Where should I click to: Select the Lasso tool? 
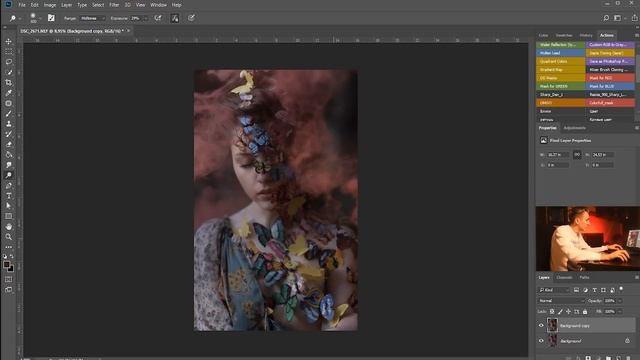(x=9, y=62)
